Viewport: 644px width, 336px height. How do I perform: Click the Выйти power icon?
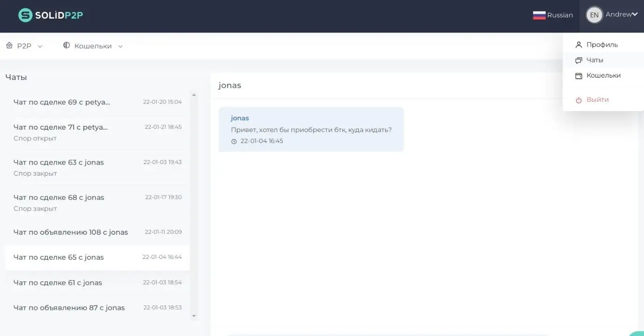coord(578,100)
